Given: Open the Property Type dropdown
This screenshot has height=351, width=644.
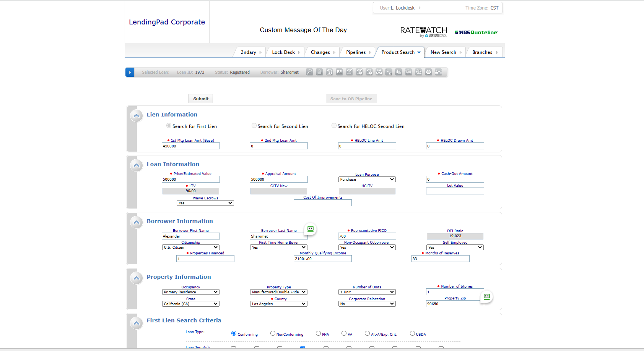Looking at the screenshot, I should (x=278, y=292).
